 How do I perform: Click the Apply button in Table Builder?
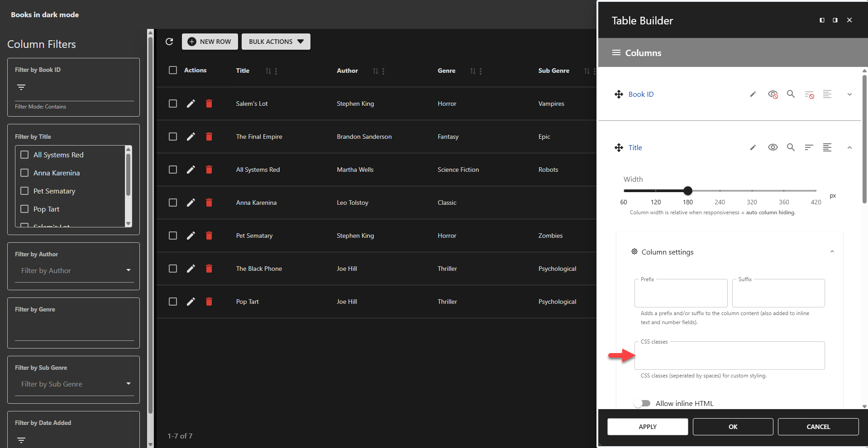point(648,426)
